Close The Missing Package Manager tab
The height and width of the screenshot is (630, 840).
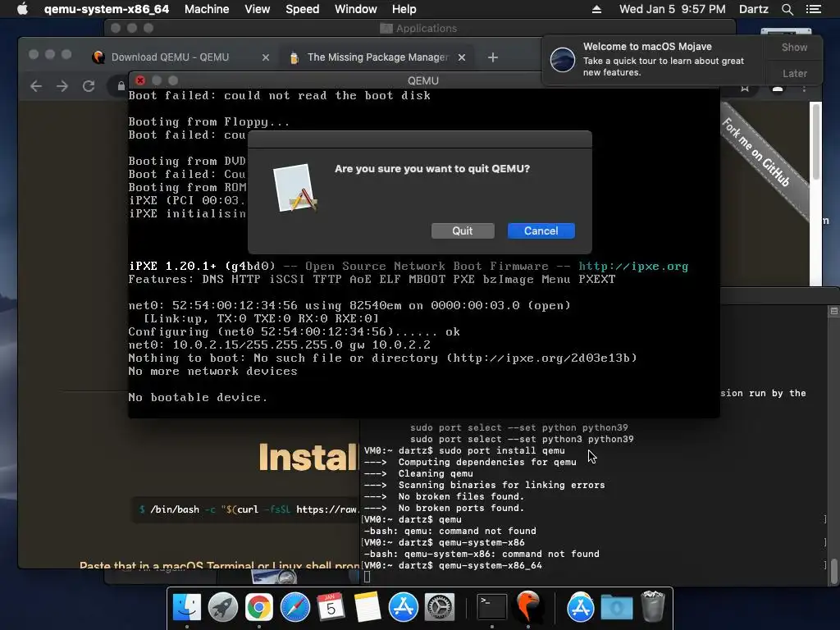tap(462, 57)
